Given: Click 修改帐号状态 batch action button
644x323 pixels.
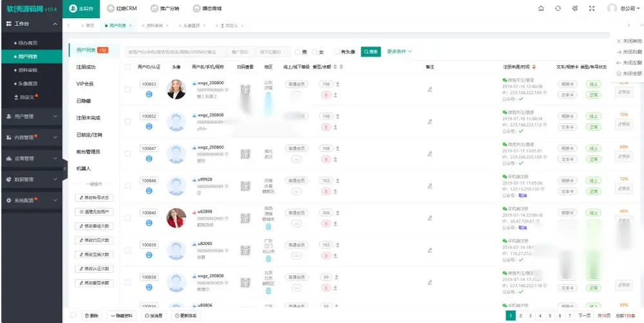Looking at the screenshot, I should (94, 198).
